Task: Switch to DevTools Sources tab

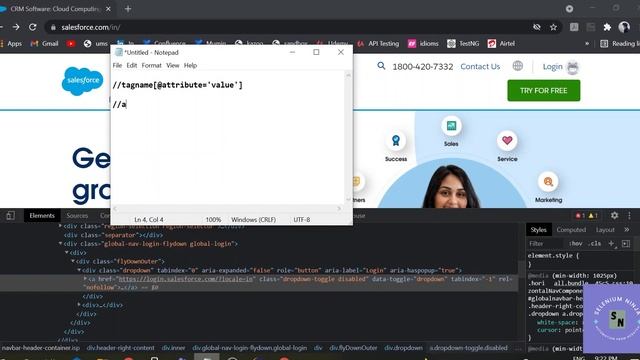Action: (77, 216)
